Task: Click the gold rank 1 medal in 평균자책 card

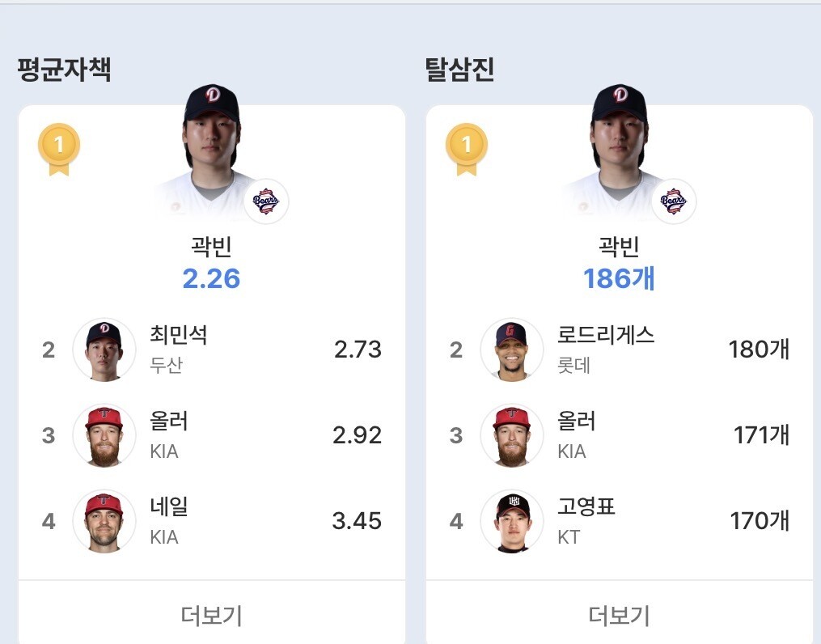Action: [59, 149]
